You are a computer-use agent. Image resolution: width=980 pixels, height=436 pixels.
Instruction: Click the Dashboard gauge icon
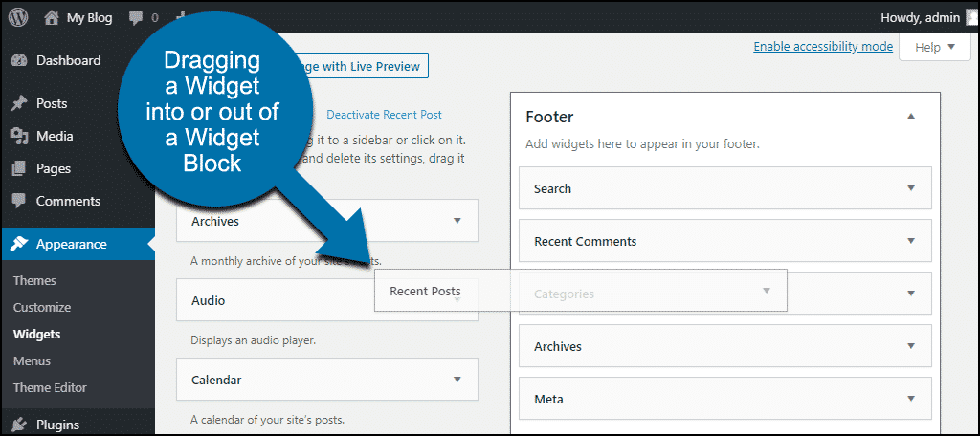click(19, 60)
